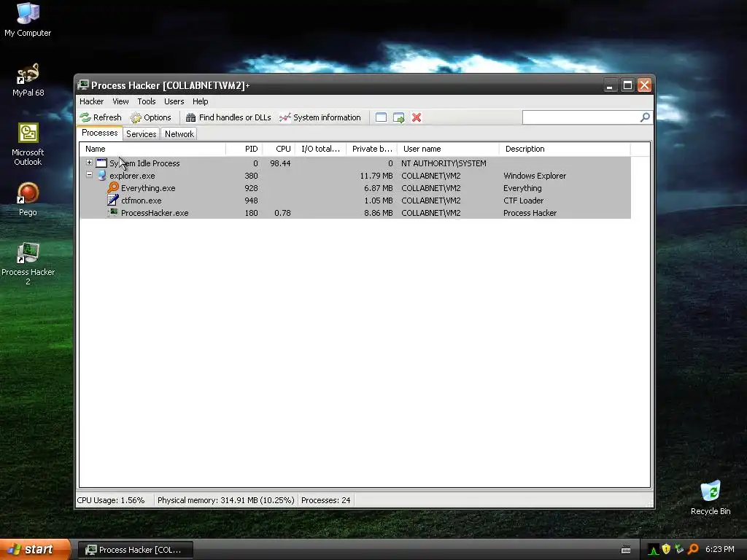747x560 pixels.
Task: Select the System Idle Process row
Action: (x=355, y=163)
